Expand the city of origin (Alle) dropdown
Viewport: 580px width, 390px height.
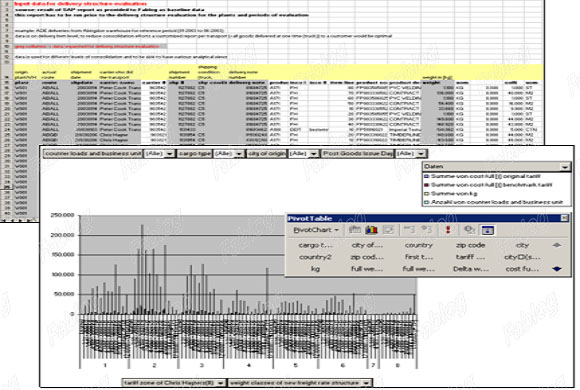point(314,153)
